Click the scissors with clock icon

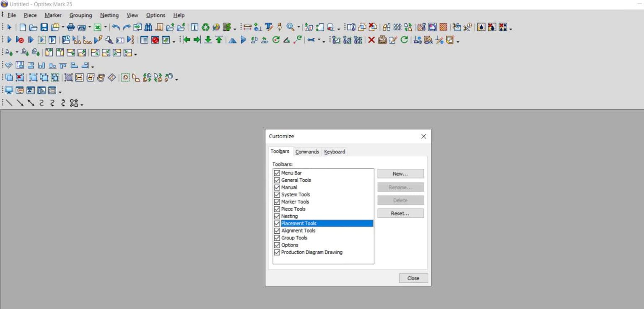coord(467,27)
